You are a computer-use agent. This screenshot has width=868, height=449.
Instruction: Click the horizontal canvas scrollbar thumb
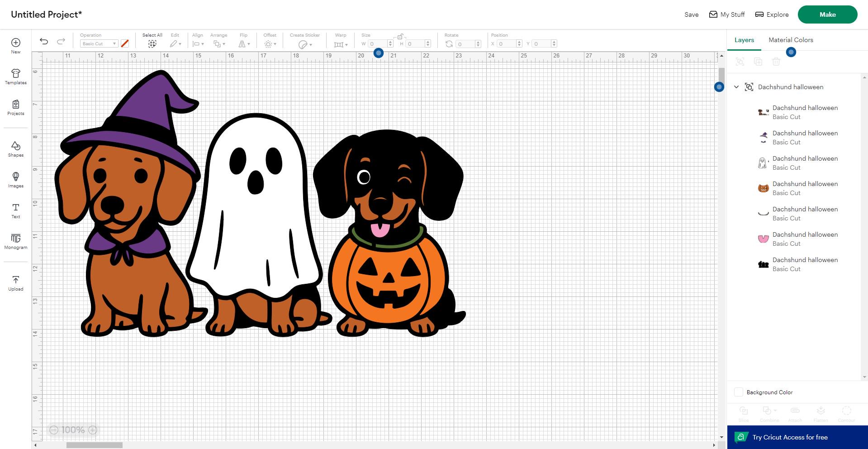94,445
